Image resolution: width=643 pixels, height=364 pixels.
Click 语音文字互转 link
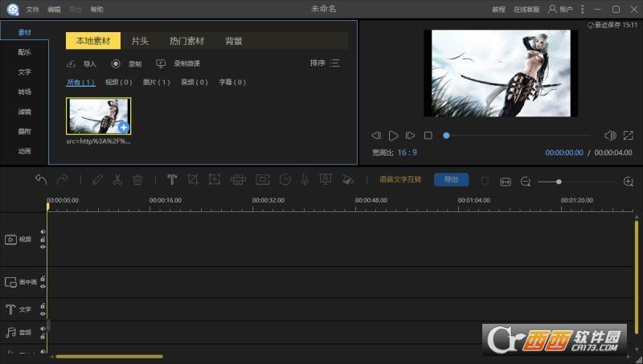(x=400, y=179)
